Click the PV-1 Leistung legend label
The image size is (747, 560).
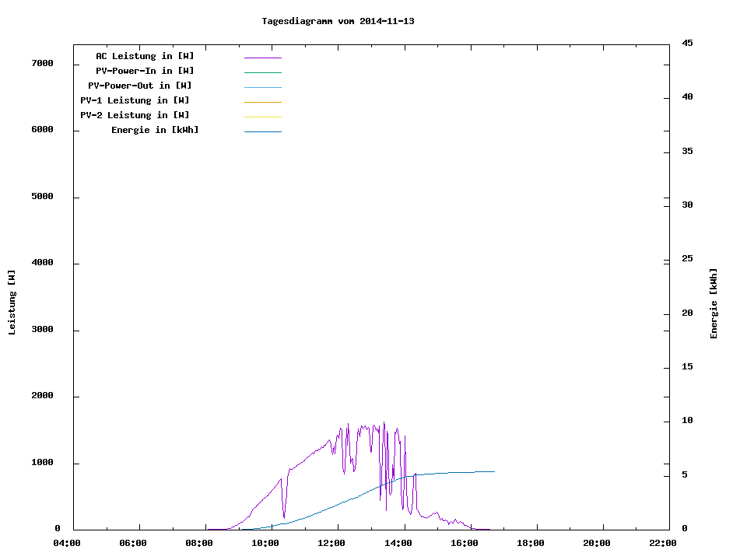135,100
